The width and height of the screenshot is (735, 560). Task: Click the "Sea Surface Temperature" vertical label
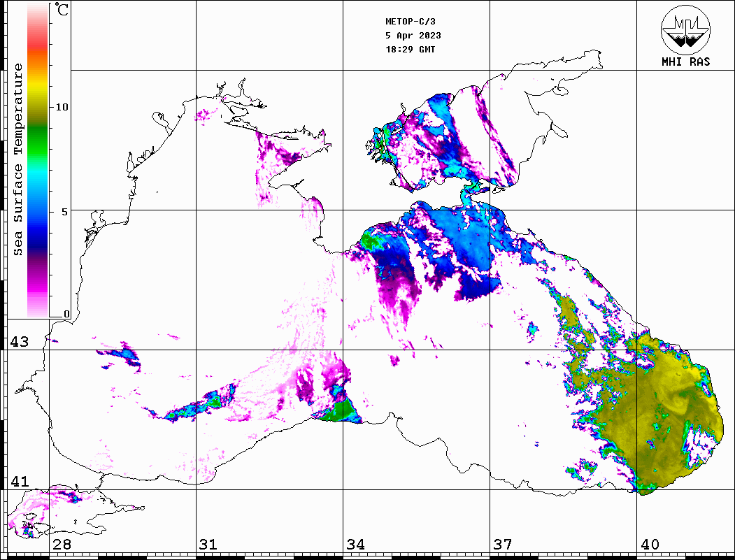(17, 160)
